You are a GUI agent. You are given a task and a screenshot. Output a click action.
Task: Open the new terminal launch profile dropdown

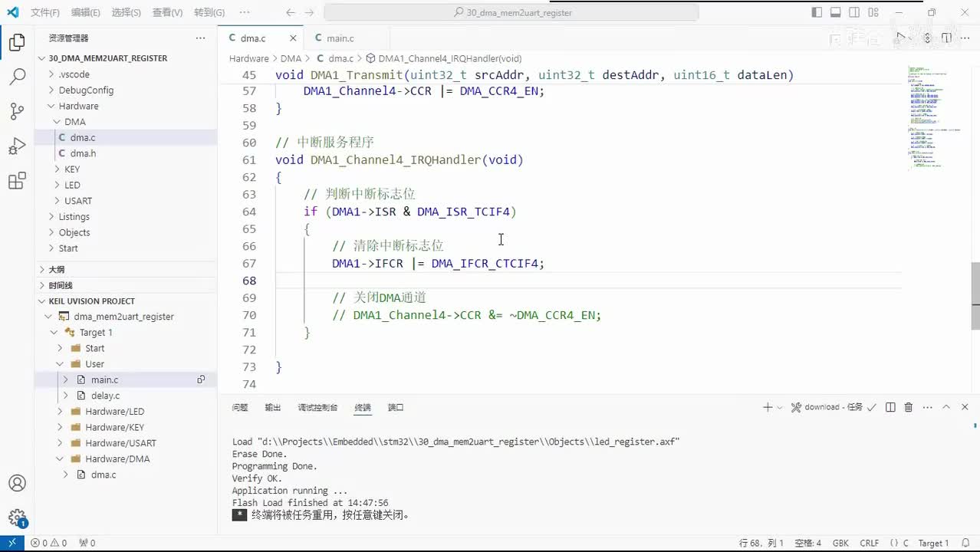[x=780, y=407]
